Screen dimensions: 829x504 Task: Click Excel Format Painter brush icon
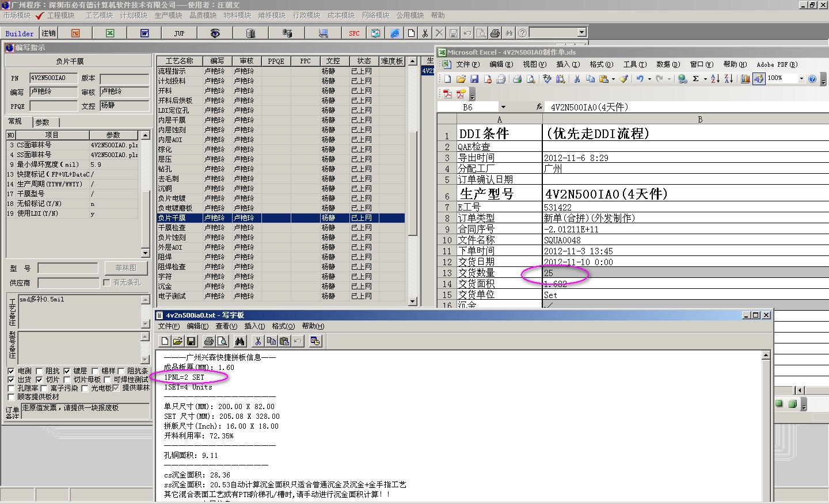click(x=623, y=79)
